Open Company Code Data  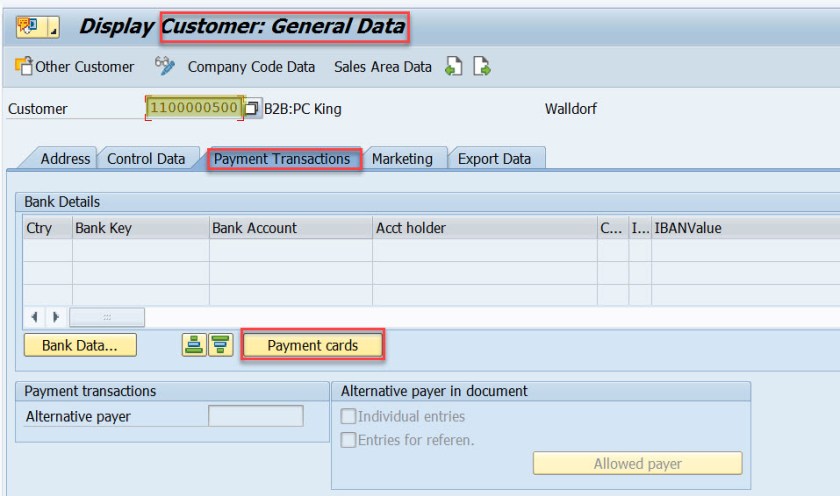251,67
